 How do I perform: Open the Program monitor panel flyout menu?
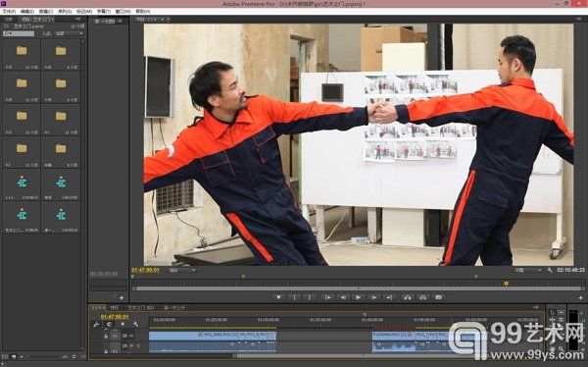tap(578, 19)
